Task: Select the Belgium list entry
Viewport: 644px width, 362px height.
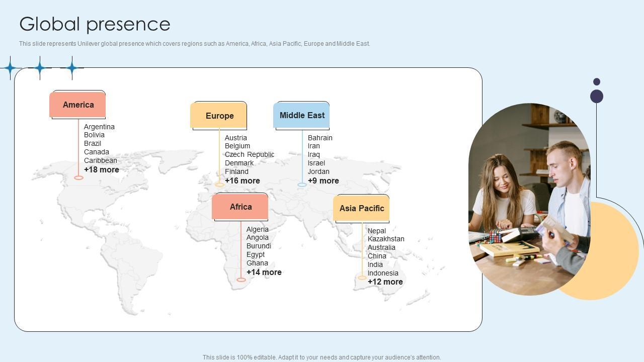Action: (237, 146)
